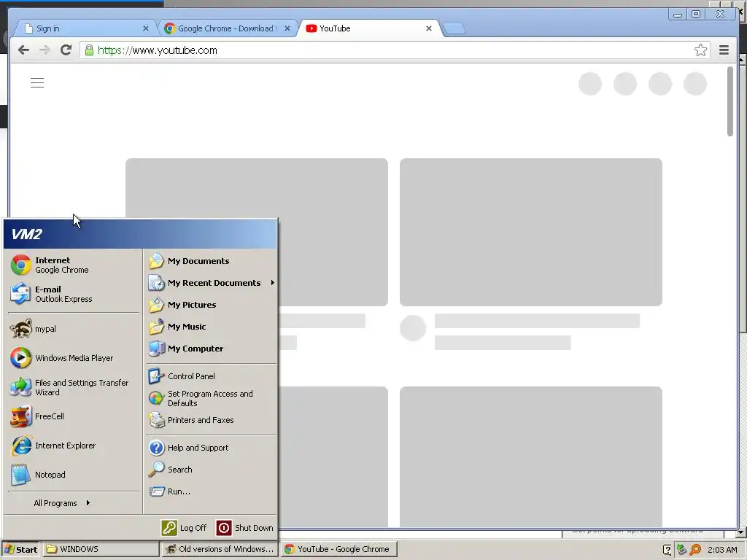Bookmark this page with the star

click(700, 50)
